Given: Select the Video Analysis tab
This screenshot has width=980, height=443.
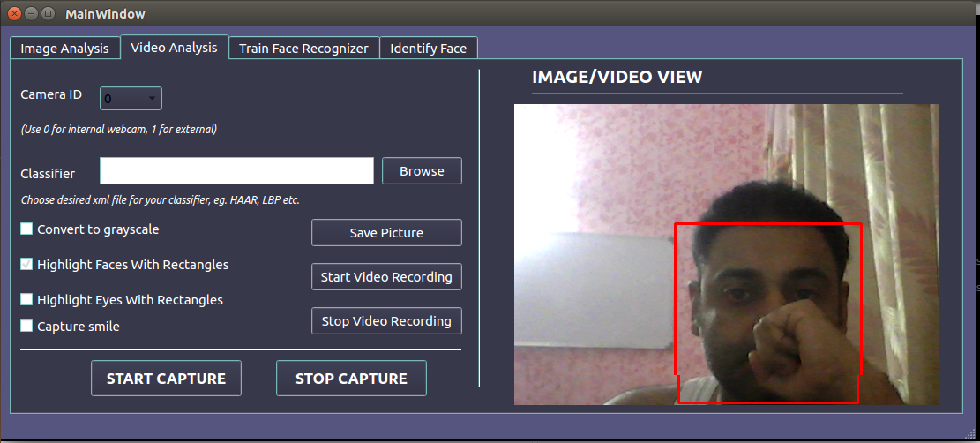Looking at the screenshot, I should (175, 47).
